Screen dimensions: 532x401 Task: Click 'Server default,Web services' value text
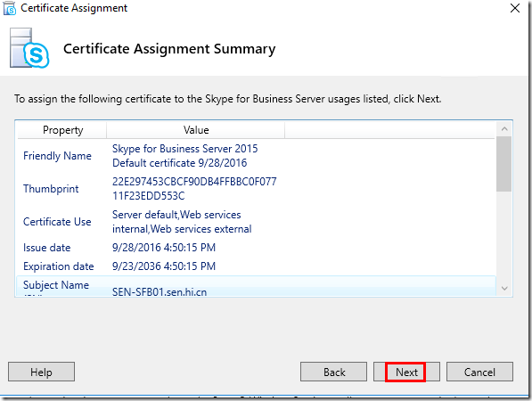pyautogui.click(x=176, y=215)
